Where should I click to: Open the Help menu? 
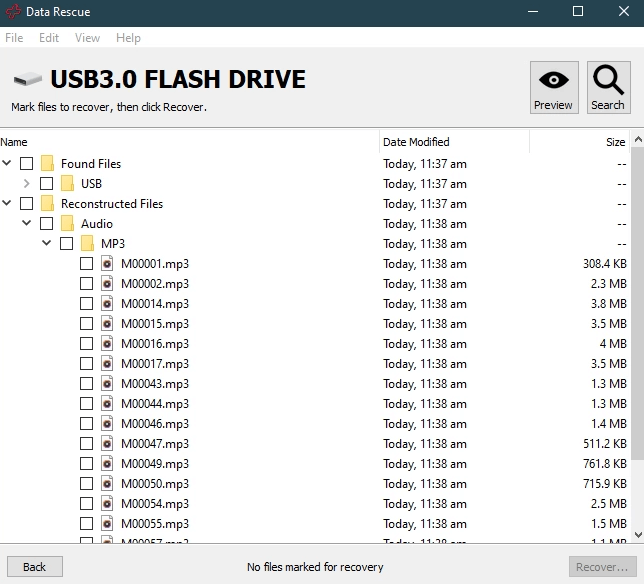[128, 38]
